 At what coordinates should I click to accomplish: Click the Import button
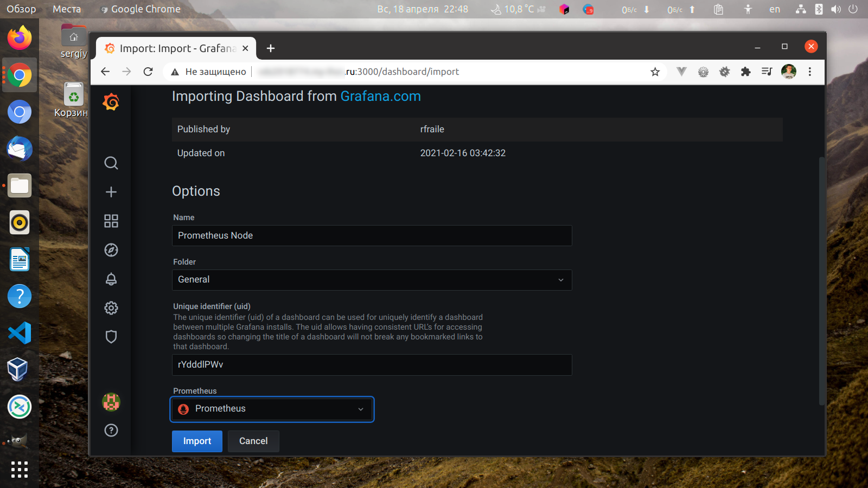point(197,441)
